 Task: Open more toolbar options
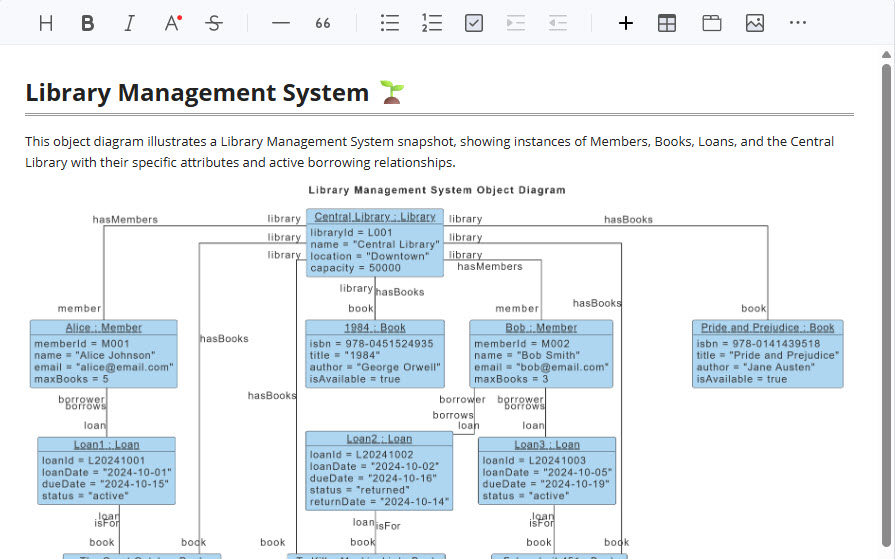pos(797,23)
